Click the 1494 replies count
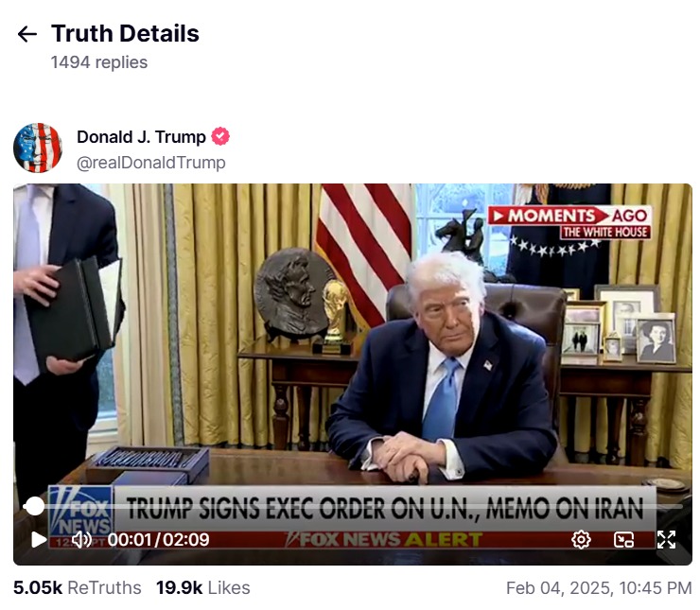The height and width of the screenshot is (610, 700). pos(99,62)
